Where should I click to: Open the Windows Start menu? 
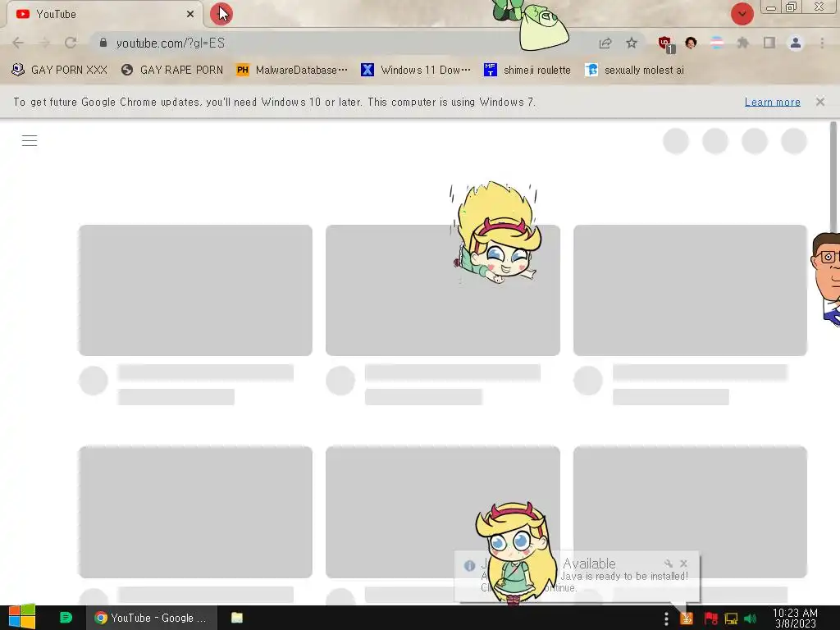click(21, 618)
